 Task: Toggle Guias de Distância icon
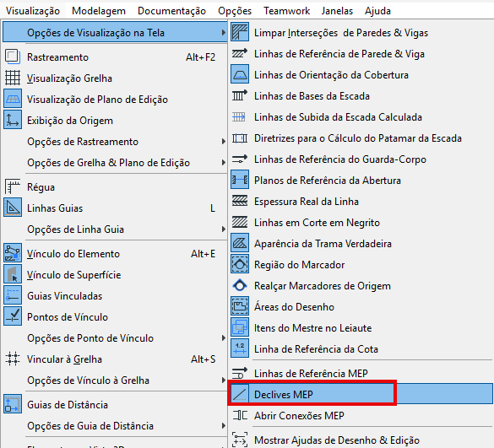13,404
